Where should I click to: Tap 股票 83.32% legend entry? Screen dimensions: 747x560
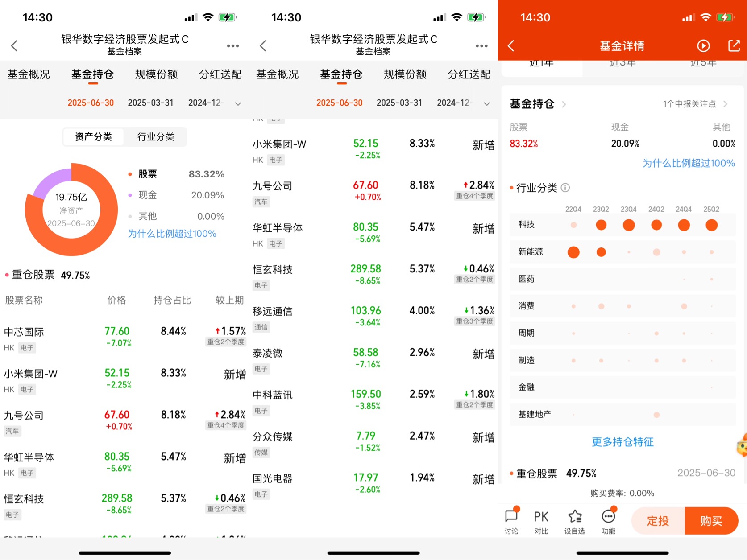[x=176, y=174]
